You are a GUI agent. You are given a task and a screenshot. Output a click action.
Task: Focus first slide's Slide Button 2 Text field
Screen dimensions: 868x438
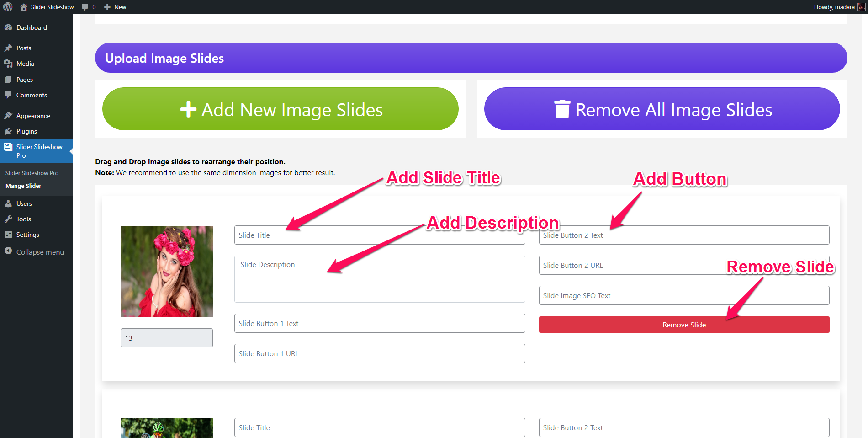pyautogui.click(x=684, y=235)
